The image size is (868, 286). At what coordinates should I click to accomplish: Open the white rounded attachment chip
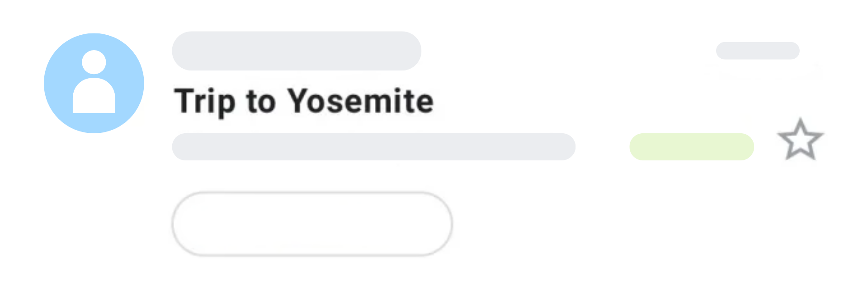click(x=312, y=224)
